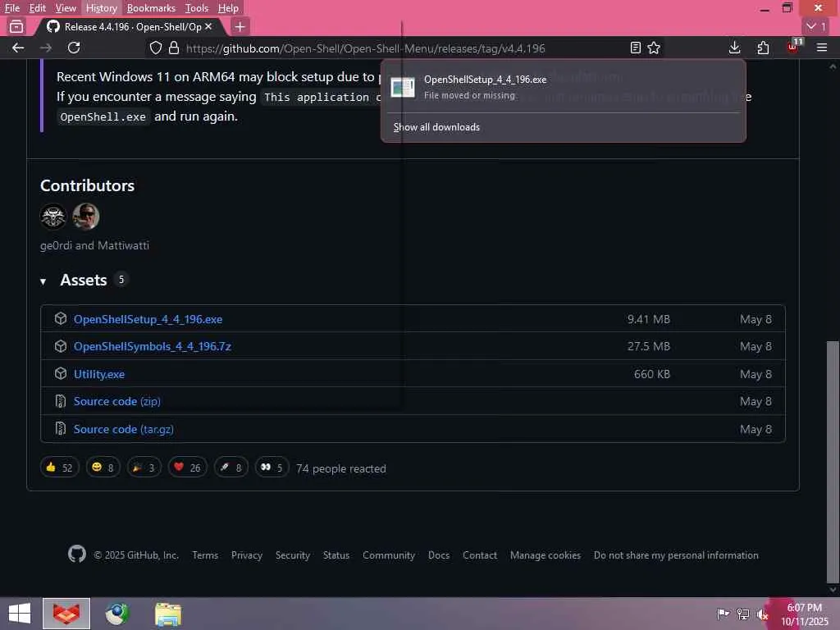Toggle the thumbs up reaction with 52

tap(59, 467)
